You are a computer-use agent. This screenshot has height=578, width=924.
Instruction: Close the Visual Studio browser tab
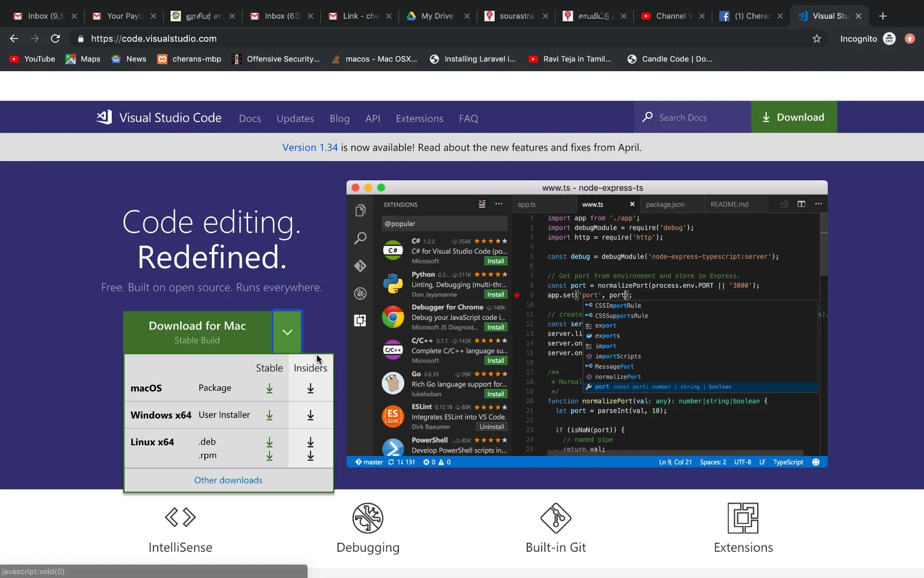[858, 16]
